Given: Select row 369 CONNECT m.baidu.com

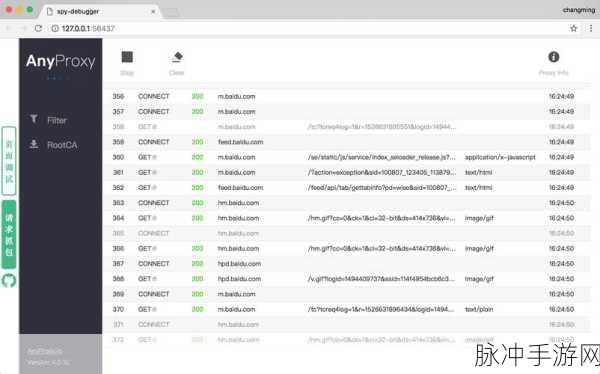Looking at the screenshot, I should (x=346, y=294).
